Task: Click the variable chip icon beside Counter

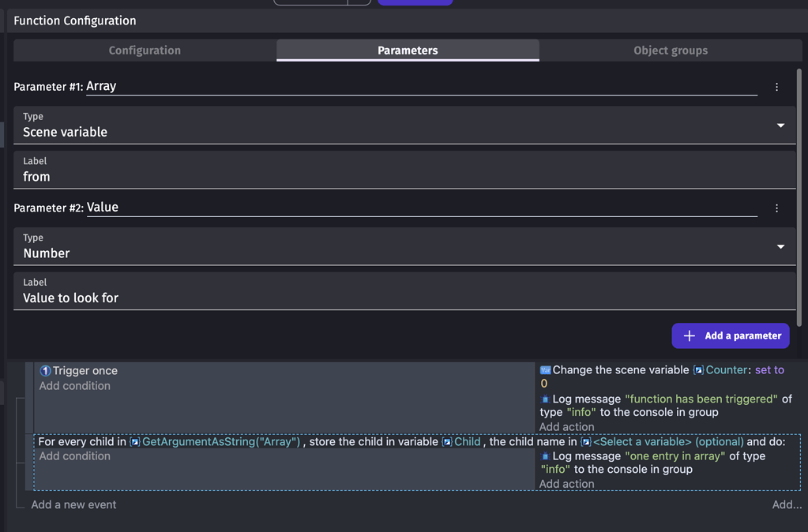Action: [698, 369]
